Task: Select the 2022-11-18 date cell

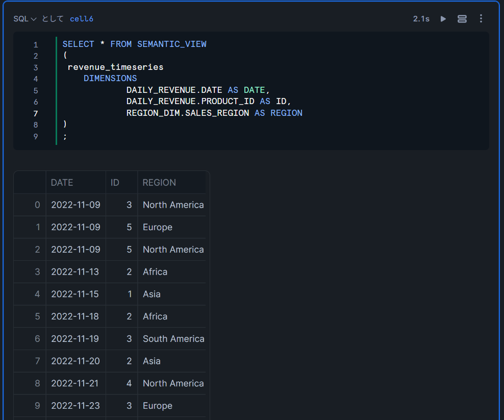Action: (76, 316)
